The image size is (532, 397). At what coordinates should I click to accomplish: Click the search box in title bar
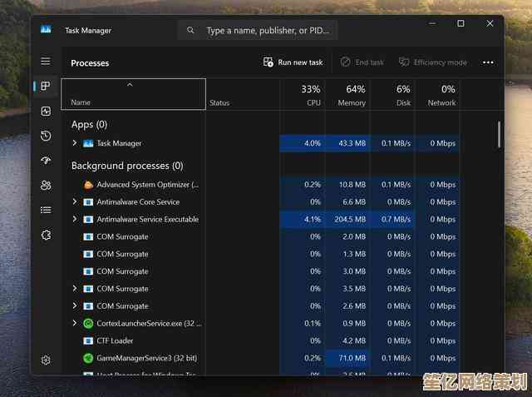[258, 31]
